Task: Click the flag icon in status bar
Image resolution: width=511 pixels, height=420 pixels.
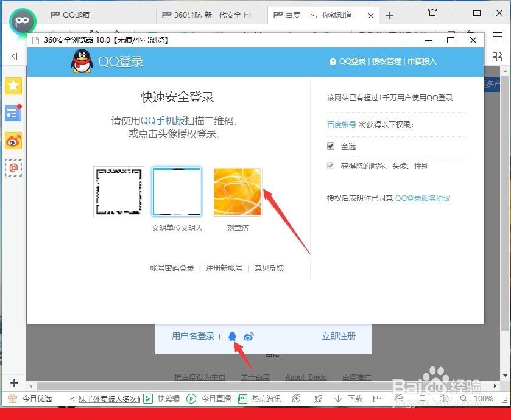Action: click(x=377, y=399)
